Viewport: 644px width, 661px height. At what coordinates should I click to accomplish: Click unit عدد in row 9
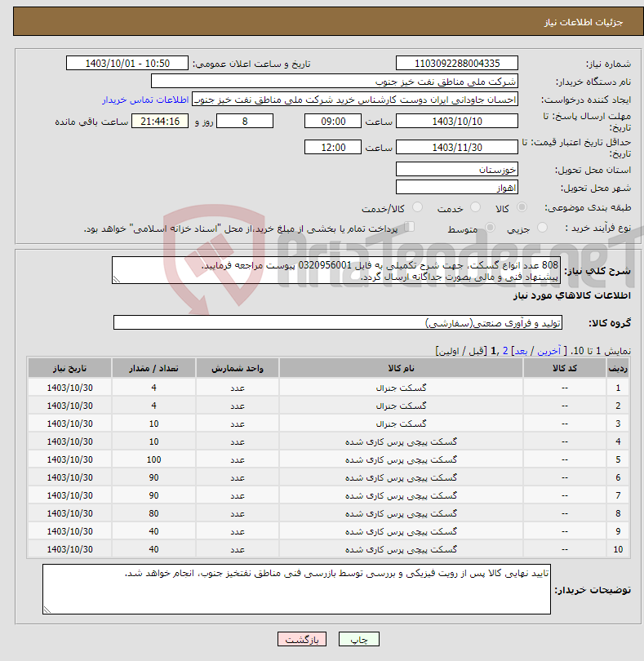(237, 531)
